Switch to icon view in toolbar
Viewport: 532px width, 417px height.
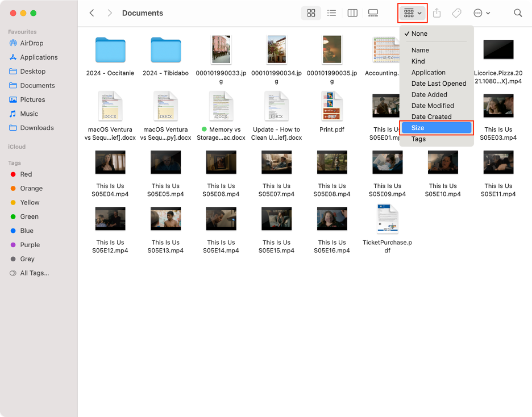(x=311, y=12)
